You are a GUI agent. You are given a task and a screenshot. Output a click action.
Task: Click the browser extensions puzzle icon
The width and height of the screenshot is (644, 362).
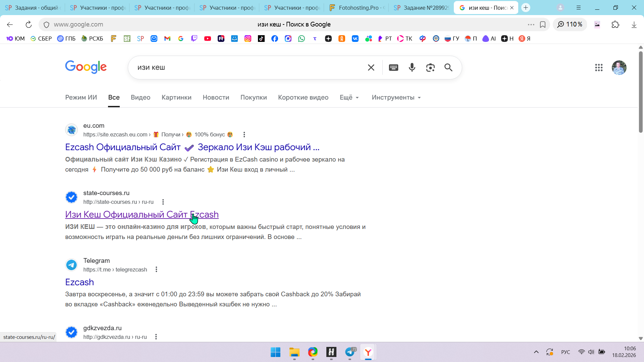pyautogui.click(x=615, y=24)
